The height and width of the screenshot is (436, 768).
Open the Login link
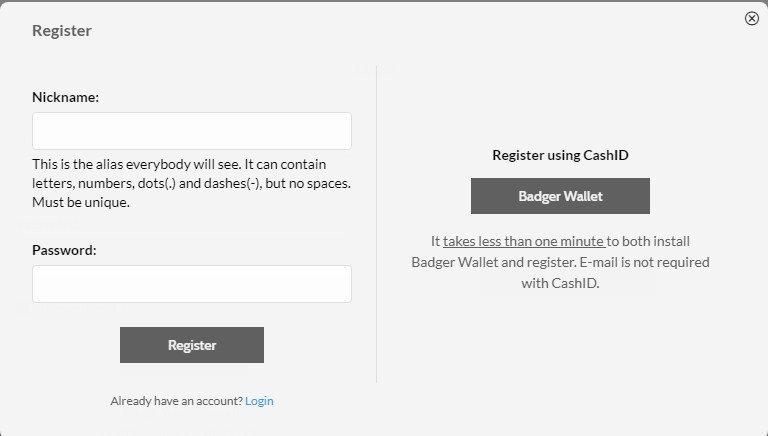coord(259,401)
